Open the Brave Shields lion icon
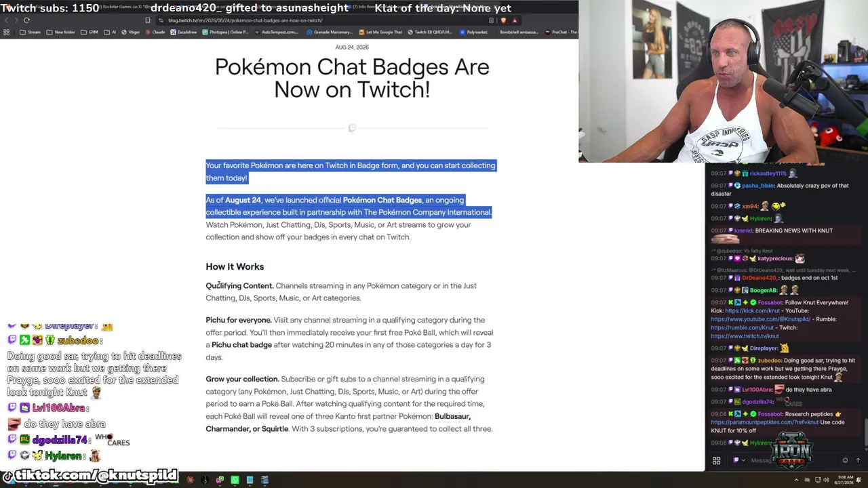 point(503,20)
